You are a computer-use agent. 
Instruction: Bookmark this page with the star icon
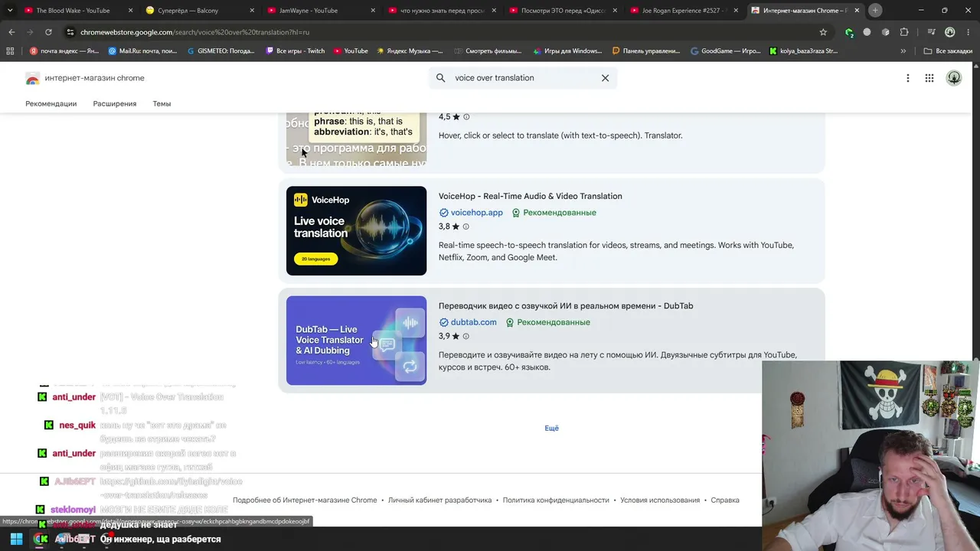[x=823, y=32]
